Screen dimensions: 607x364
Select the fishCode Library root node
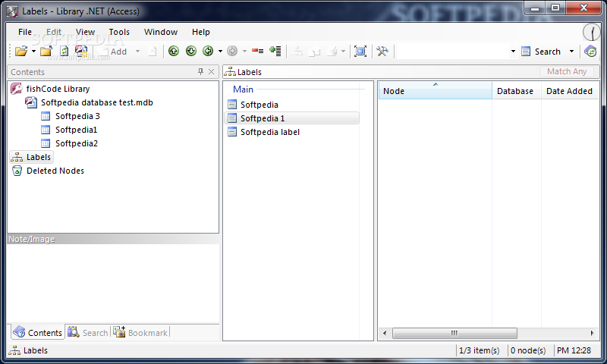(x=58, y=89)
